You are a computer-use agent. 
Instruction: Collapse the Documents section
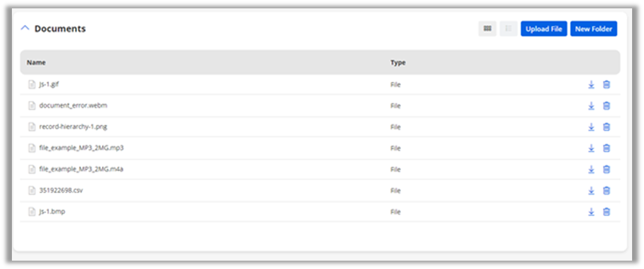(x=25, y=29)
